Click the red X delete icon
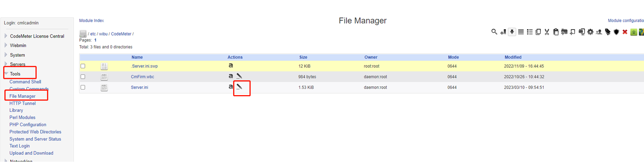 pyautogui.click(x=625, y=32)
